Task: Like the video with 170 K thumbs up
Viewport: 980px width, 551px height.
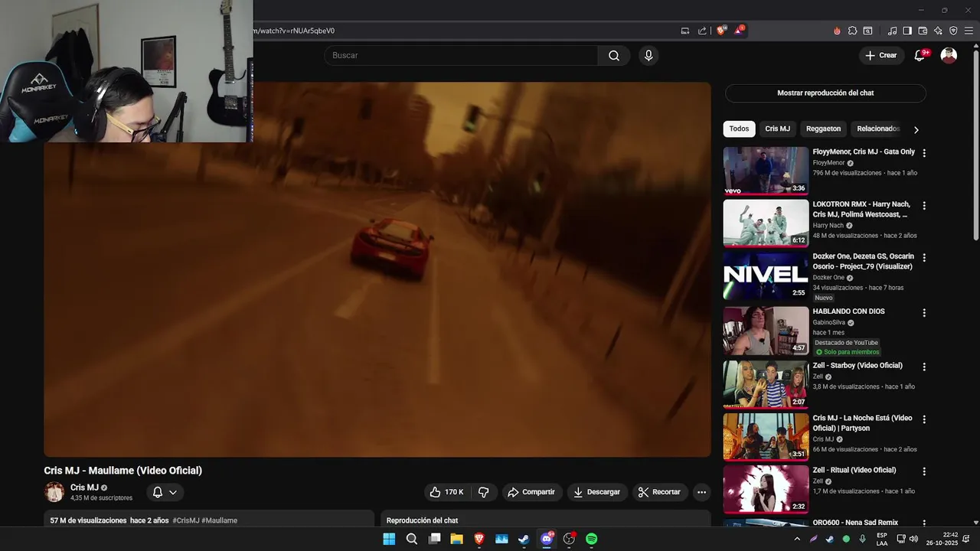Action: (x=447, y=492)
